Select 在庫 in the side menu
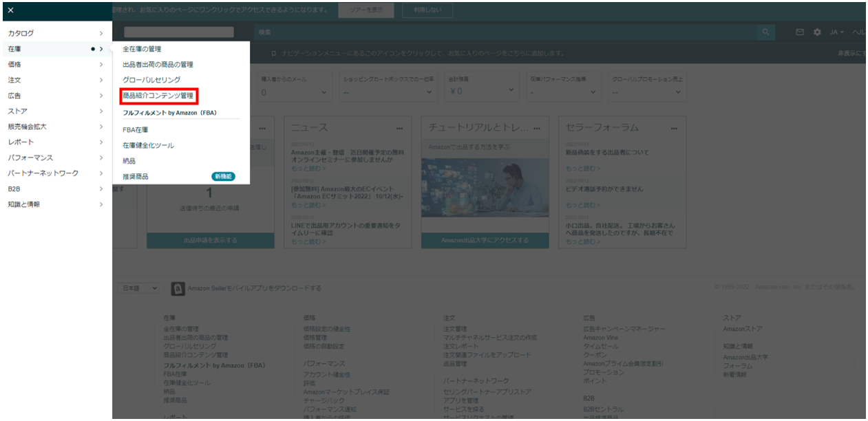868x421 pixels. pos(14,49)
